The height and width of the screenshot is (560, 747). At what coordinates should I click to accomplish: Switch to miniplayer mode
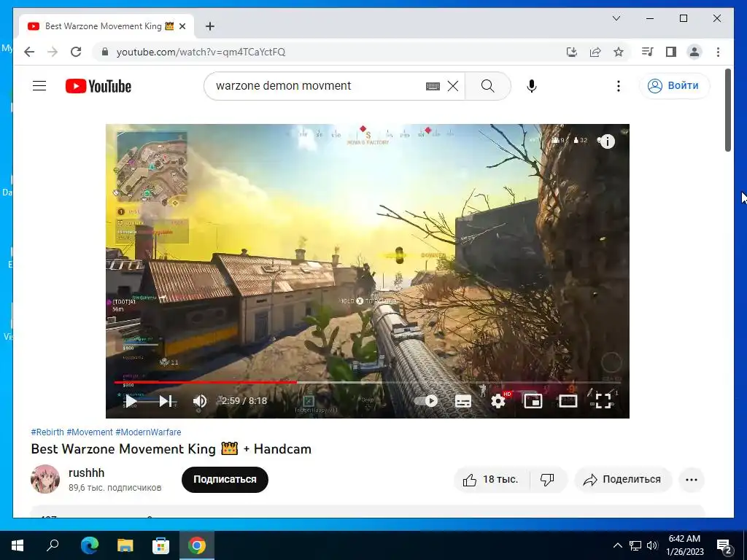point(533,401)
